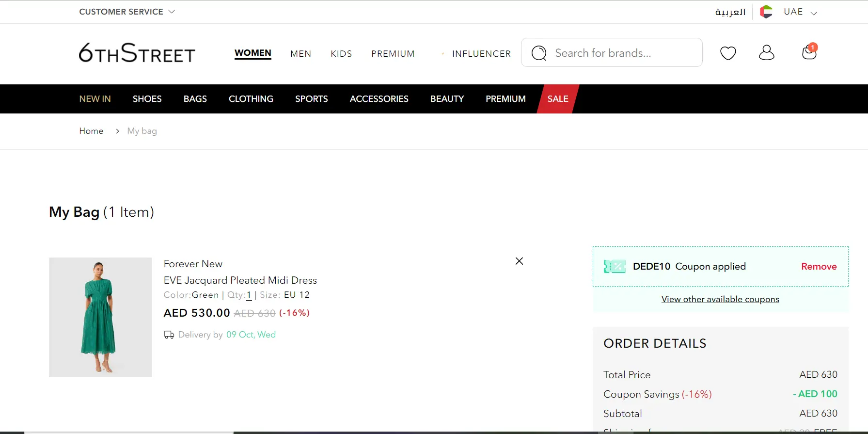
Task: View other available coupons
Action: click(720, 299)
